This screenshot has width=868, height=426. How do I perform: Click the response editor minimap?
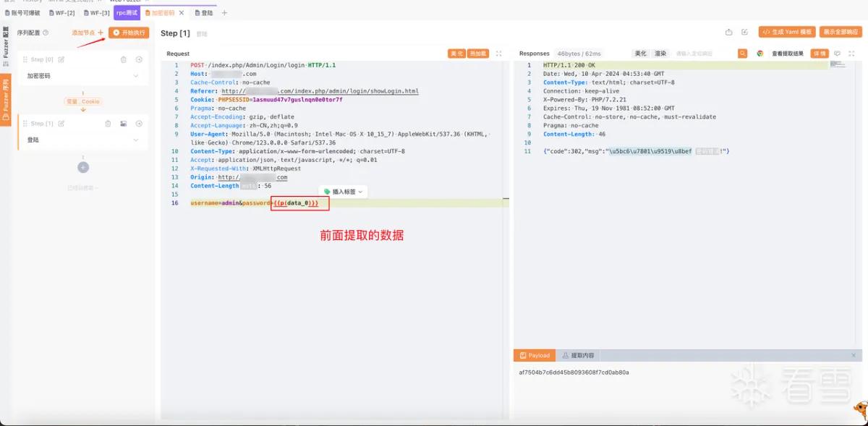point(838,65)
